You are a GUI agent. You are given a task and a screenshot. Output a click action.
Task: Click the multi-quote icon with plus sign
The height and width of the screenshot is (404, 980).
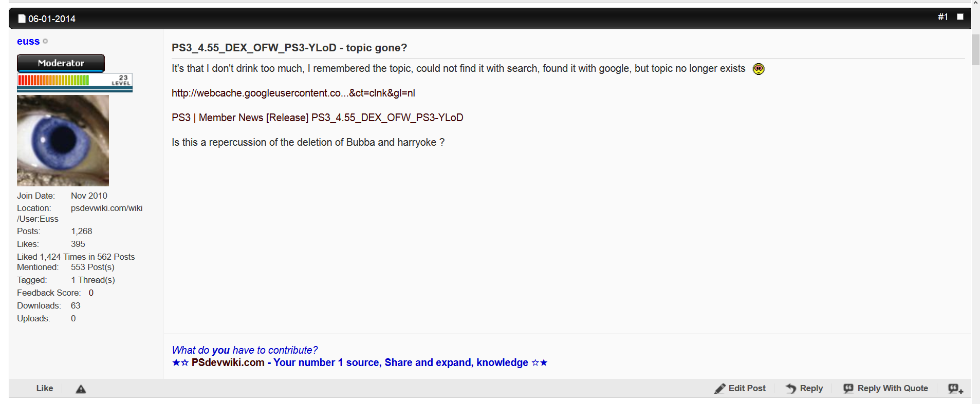[x=955, y=389]
